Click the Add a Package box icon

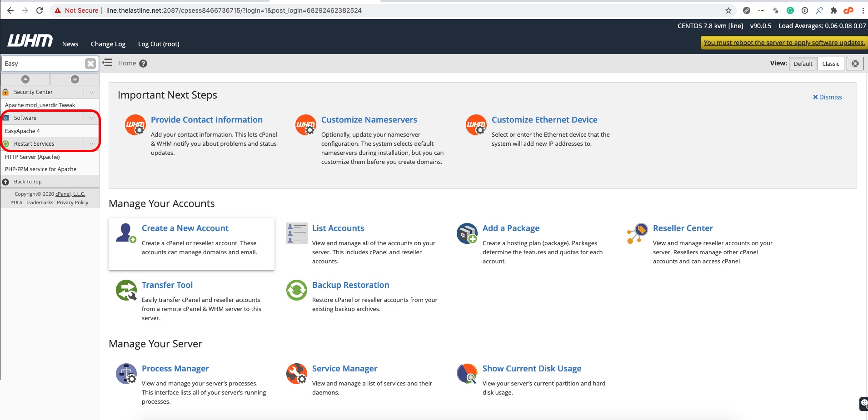(x=467, y=233)
